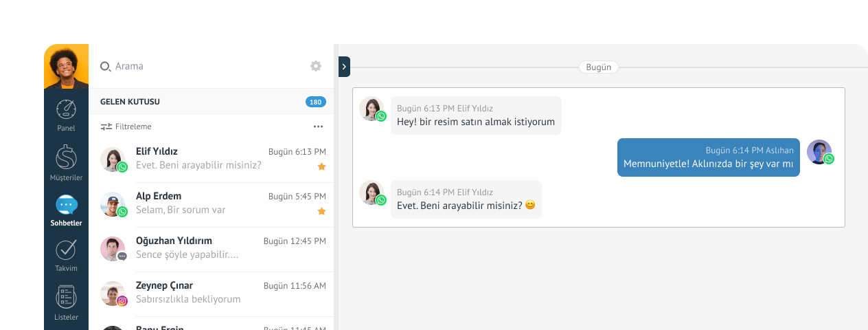Open the Filtreleme filter options
The height and width of the screenshot is (330, 868).
(133, 126)
